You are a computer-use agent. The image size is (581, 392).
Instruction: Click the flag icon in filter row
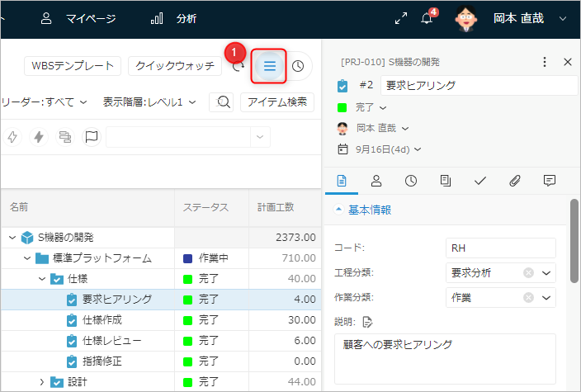92,137
